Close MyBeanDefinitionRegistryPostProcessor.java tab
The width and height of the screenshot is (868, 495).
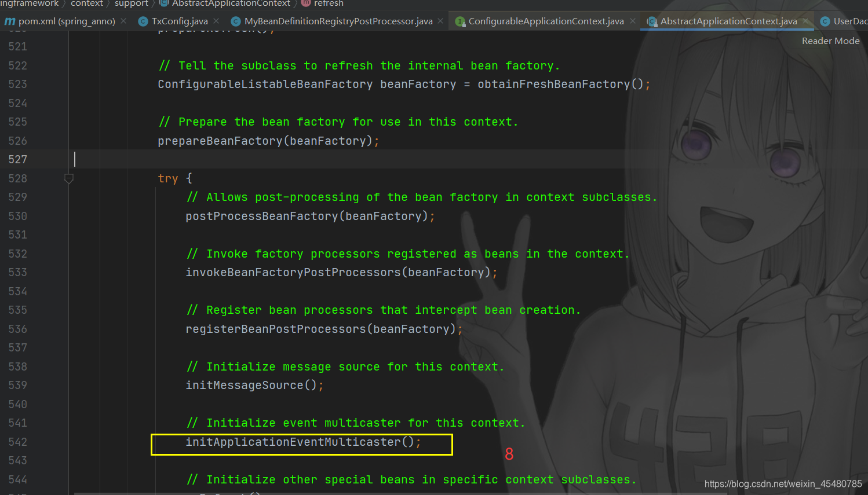point(440,21)
